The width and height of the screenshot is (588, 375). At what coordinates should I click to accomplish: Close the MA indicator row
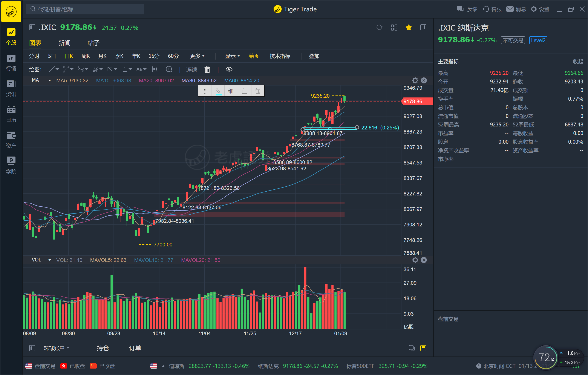(x=424, y=80)
